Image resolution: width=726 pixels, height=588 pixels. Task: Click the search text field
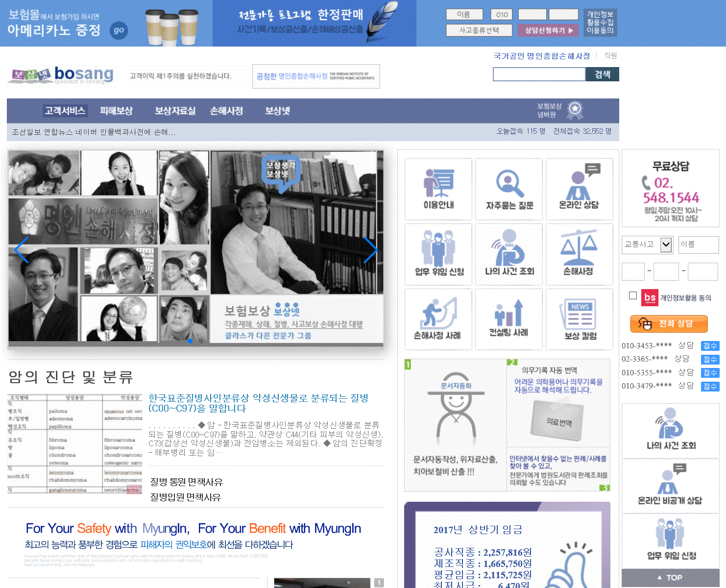coord(539,74)
